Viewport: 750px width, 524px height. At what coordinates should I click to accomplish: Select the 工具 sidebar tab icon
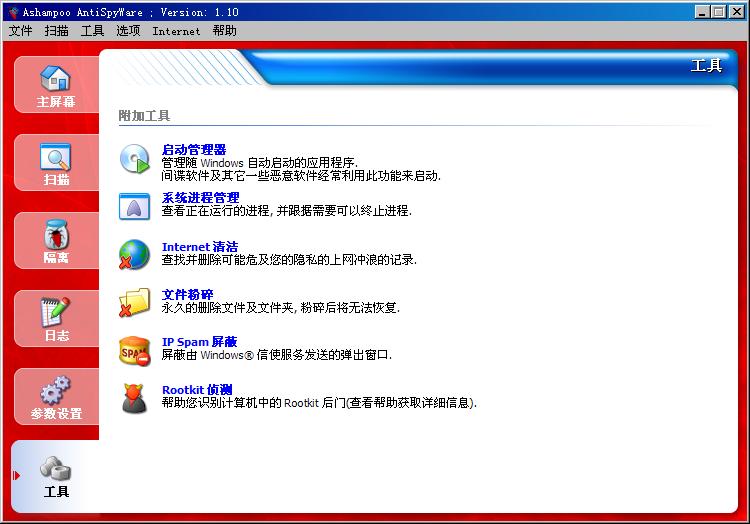coord(55,468)
